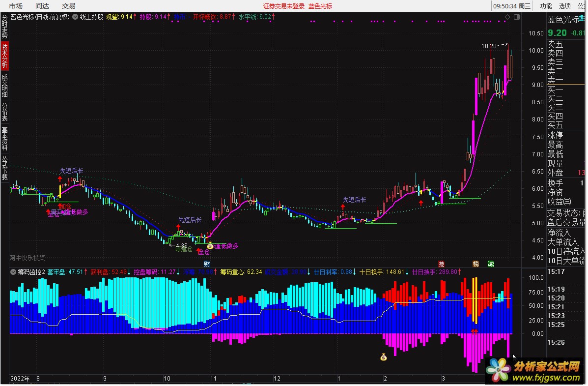This screenshot has height=386, width=588.
Task: Click the 蓝色光标 title text in top bar
Action: pos(320,6)
